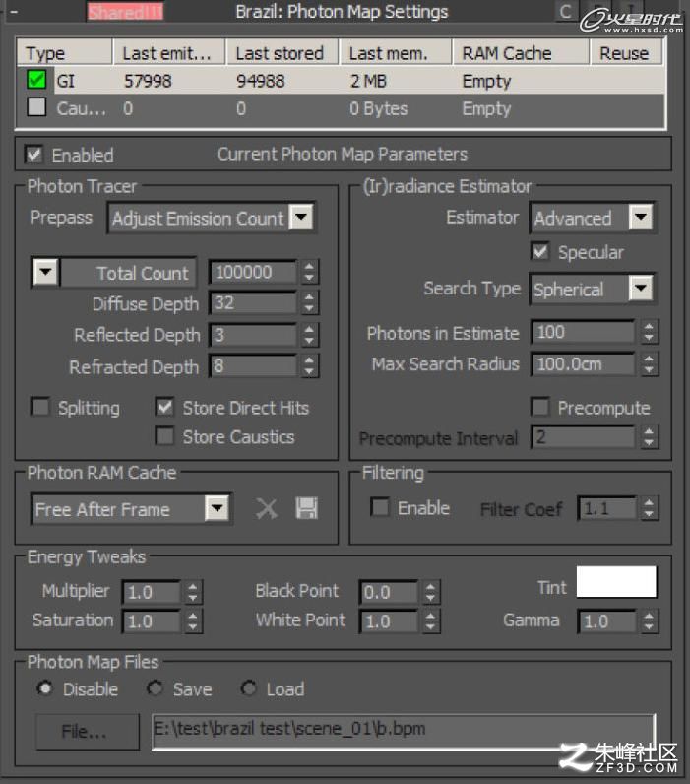
Task: Click the save cache floppy disk icon
Action: coord(306,508)
